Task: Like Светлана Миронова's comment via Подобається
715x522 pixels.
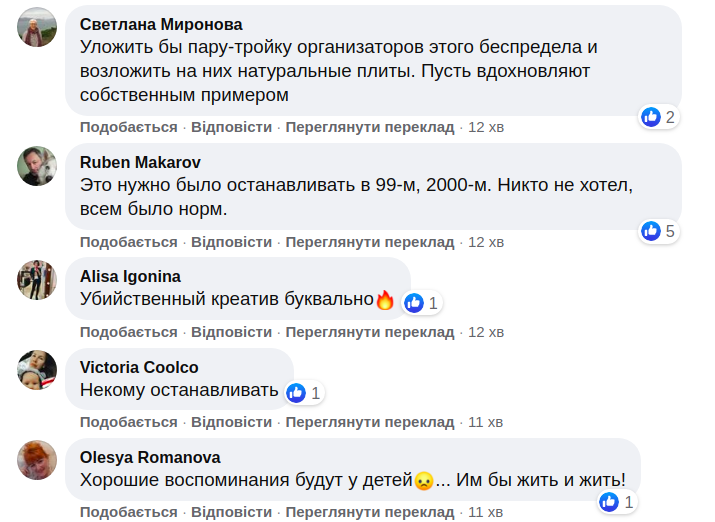Action: 128,127
